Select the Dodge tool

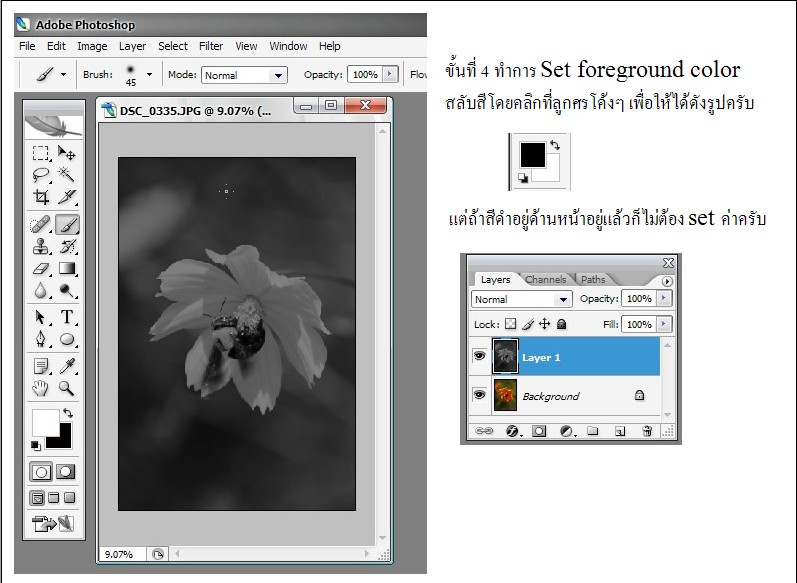click(x=67, y=290)
